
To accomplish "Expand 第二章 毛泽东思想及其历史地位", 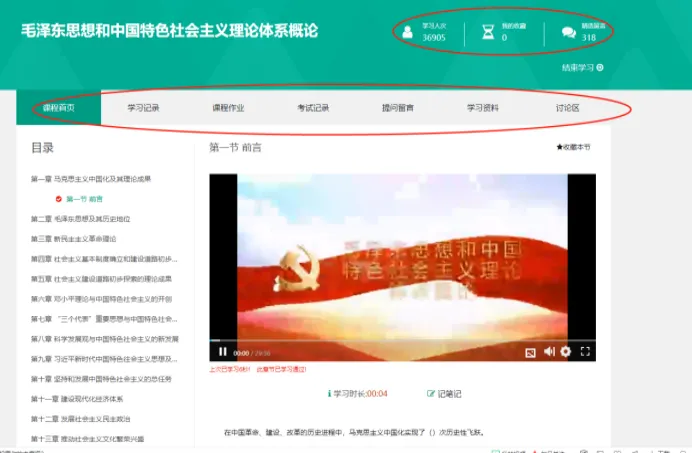I will click(x=80, y=219).
